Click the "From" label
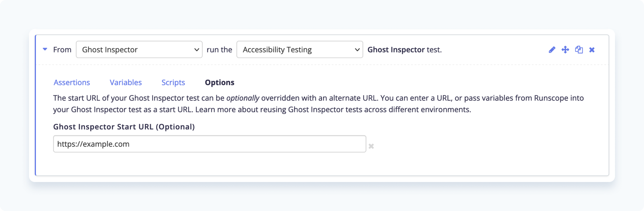Image resolution: width=644 pixels, height=211 pixels. [x=62, y=50]
